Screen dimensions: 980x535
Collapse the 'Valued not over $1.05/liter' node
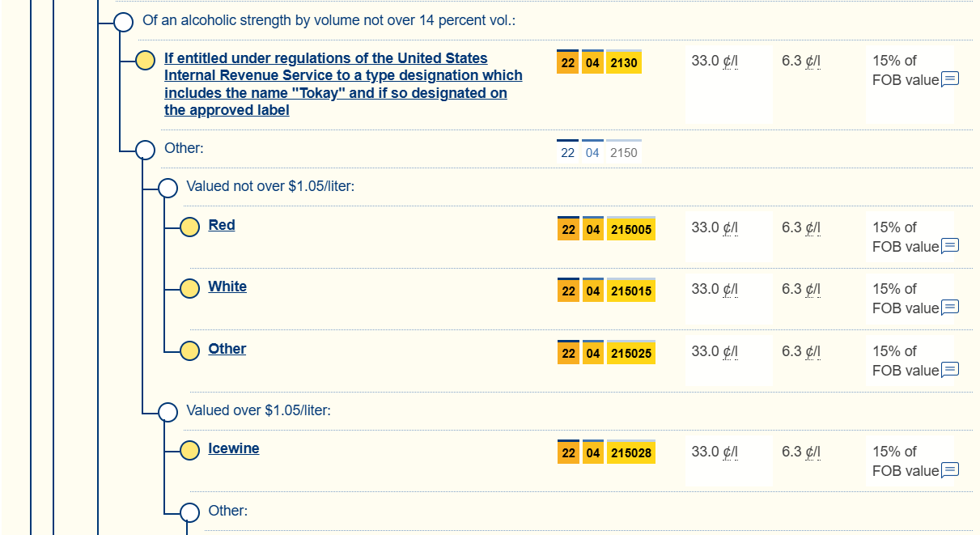[168, 188]
